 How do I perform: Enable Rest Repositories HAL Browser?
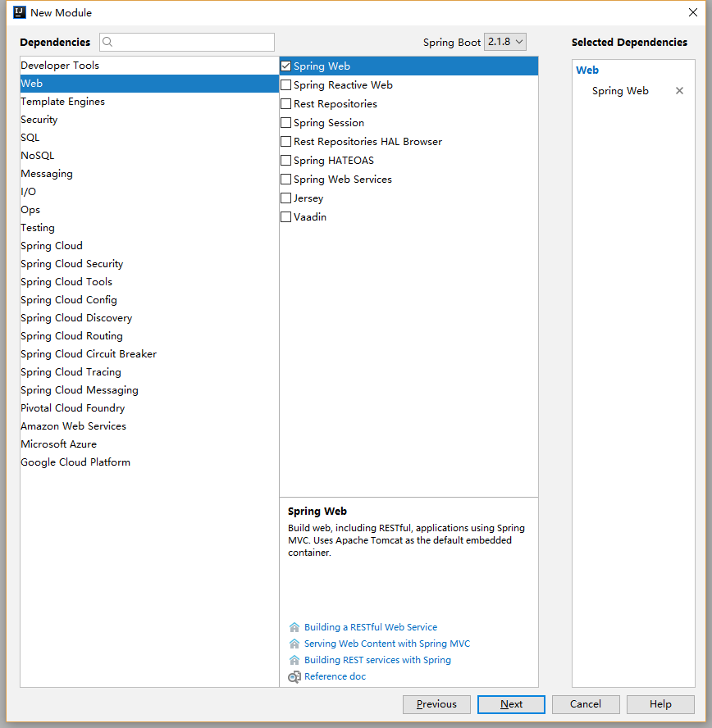pyautogui.click(x=286, y=142)
